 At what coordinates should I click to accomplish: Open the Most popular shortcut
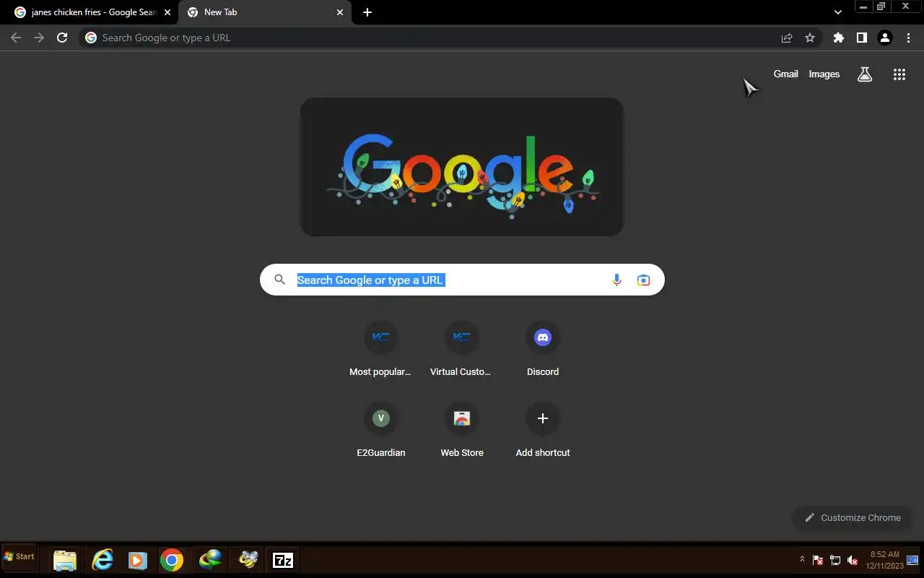380,350
